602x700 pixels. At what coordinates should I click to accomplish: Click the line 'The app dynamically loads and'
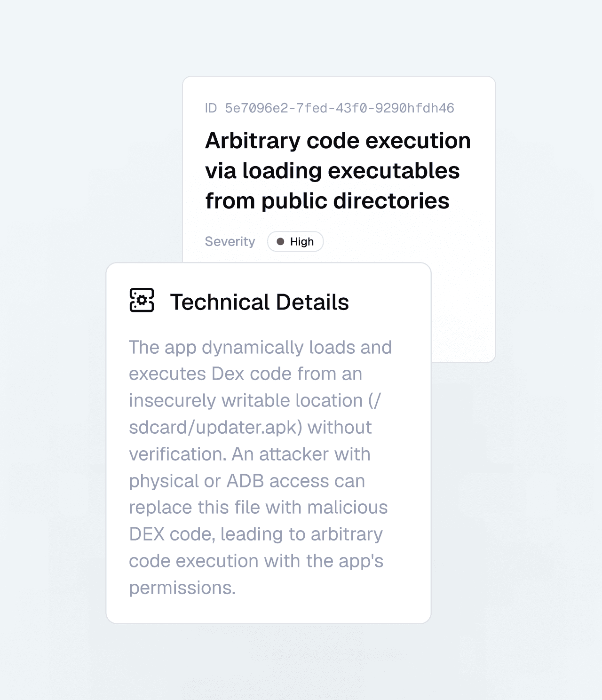click(x=261, y=347)
